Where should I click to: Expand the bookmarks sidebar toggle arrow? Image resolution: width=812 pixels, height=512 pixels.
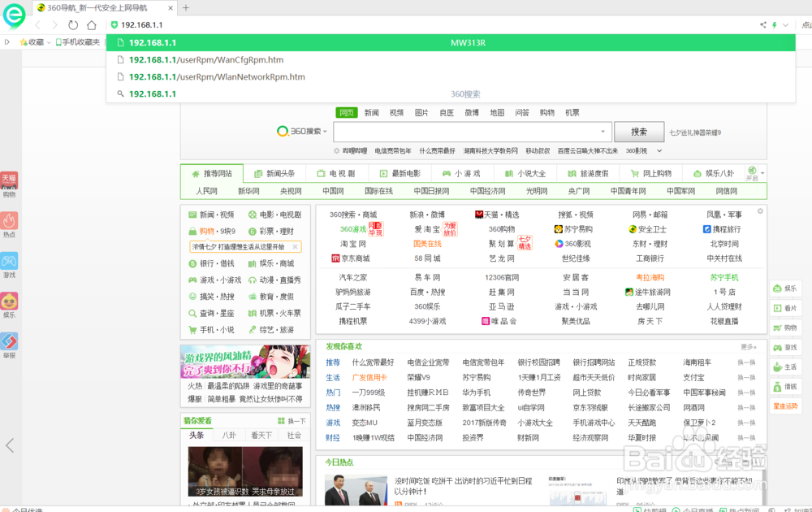(x=6, y=42)
